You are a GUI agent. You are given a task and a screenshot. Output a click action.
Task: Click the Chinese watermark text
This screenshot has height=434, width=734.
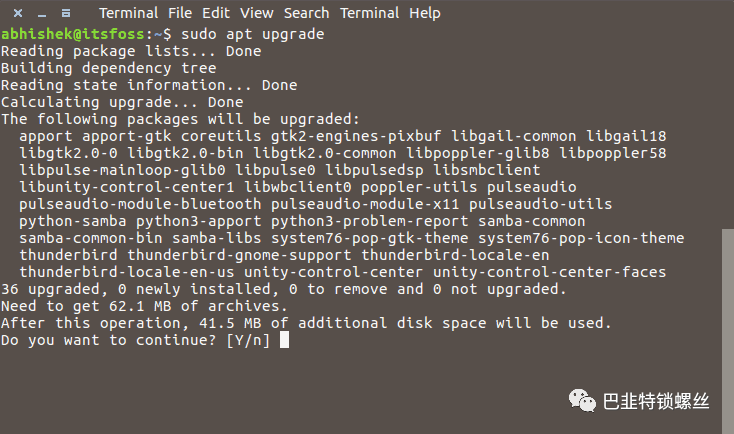[x=656, y=402]
